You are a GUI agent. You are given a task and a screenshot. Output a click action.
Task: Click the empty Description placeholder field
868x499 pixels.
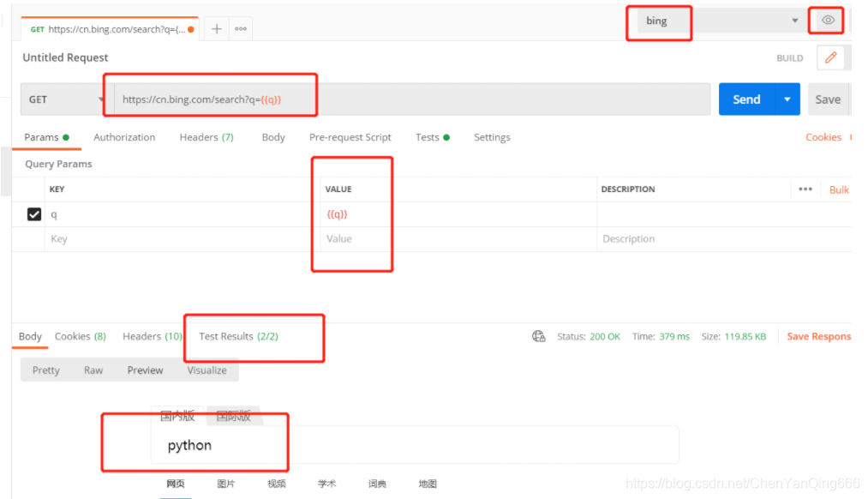point(723,239)
